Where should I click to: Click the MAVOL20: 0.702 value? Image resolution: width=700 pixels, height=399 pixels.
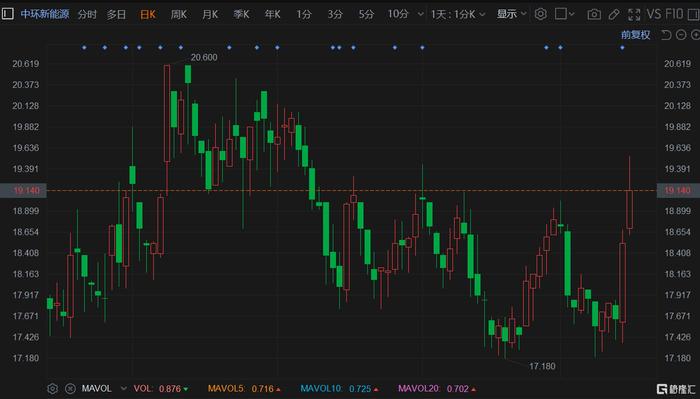click(437, 389)
